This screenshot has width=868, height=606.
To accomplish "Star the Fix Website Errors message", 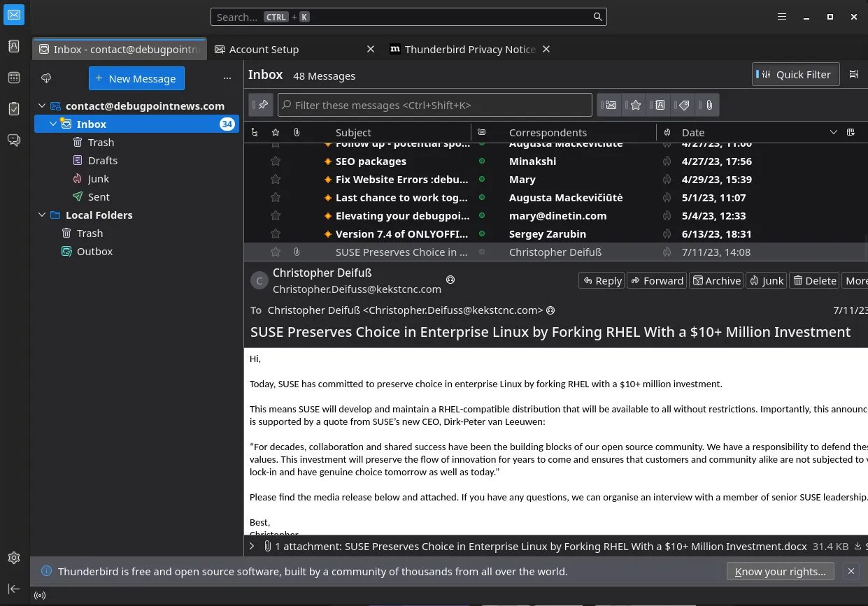I will point(276,180).
